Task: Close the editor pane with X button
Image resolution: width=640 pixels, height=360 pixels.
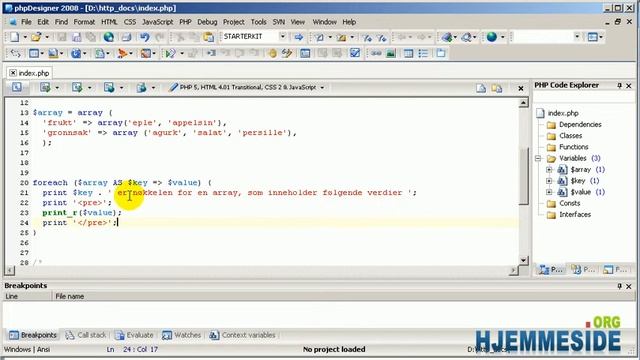Action: [x=521, y=88]
